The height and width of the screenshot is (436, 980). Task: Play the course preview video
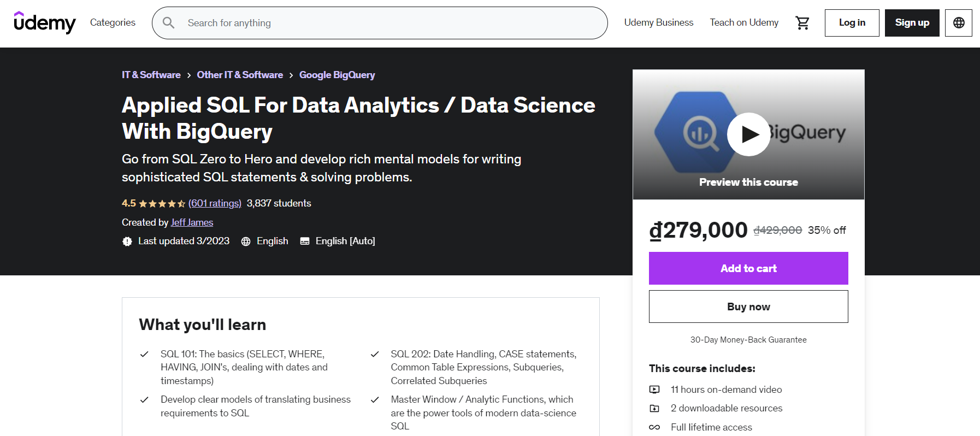pos(748,134)
